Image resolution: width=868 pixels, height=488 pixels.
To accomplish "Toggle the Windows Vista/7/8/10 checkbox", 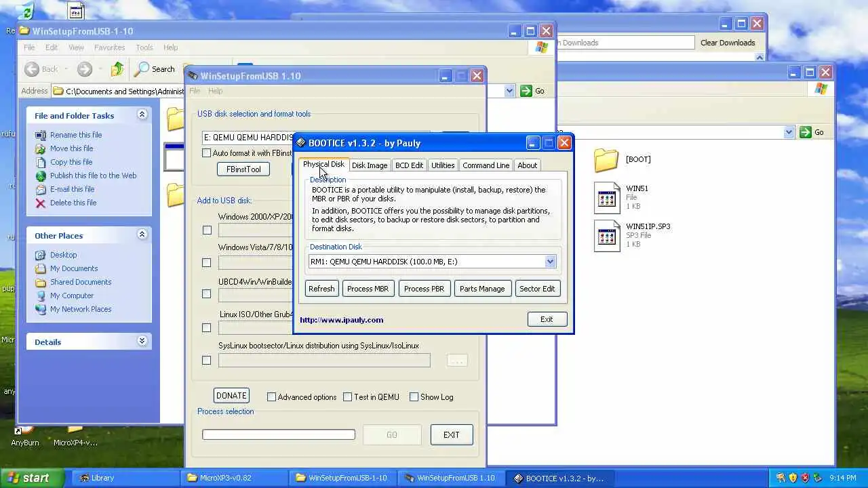I will point(207,262).
